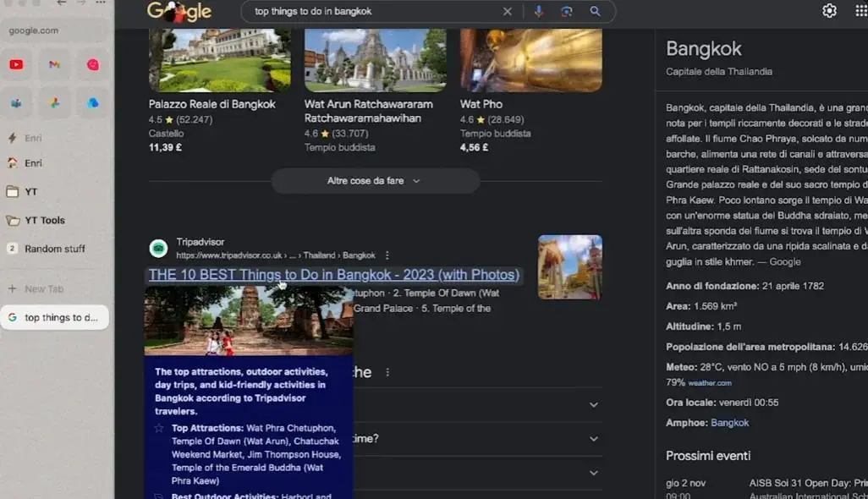Open Wat Arun Ratchawararam title
Screen dimensions: 868x499
pos(368,111)
